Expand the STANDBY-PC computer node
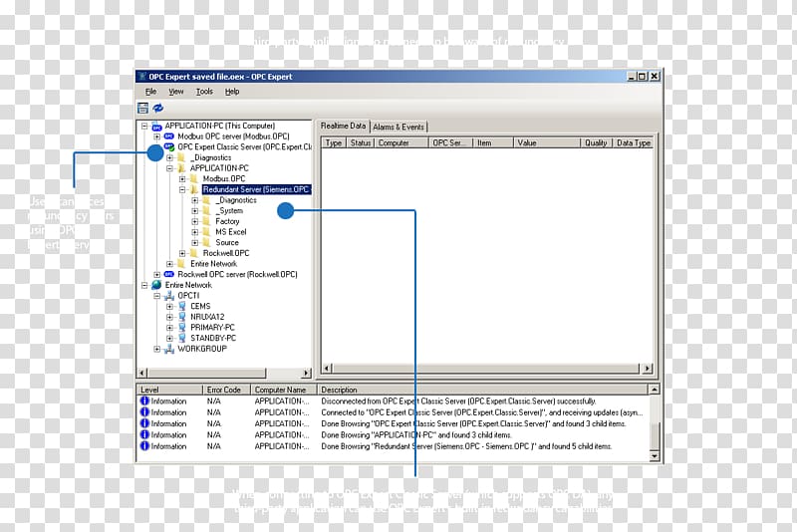The image size is (797, 532). pyautogui.click(x=169, y=338)
